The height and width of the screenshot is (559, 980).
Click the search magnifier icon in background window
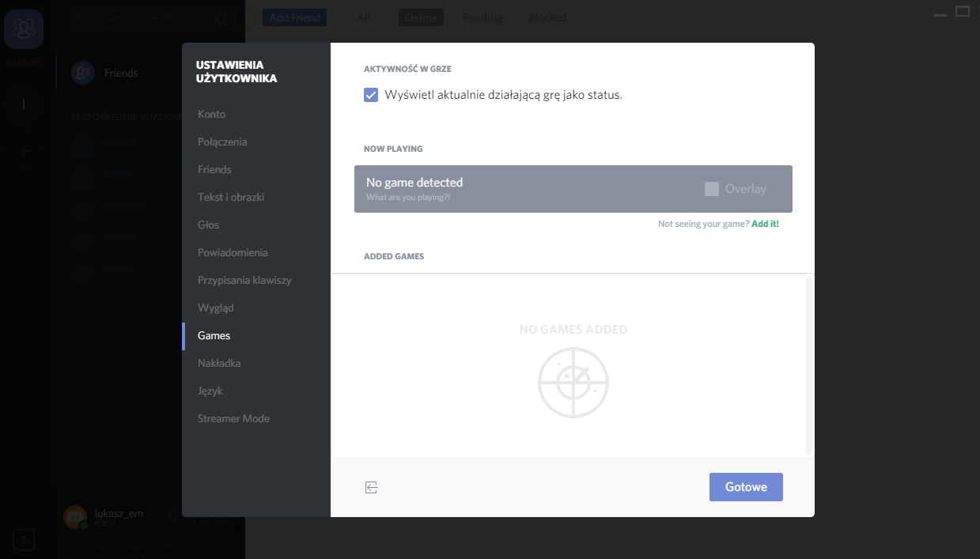coord(221,18)
